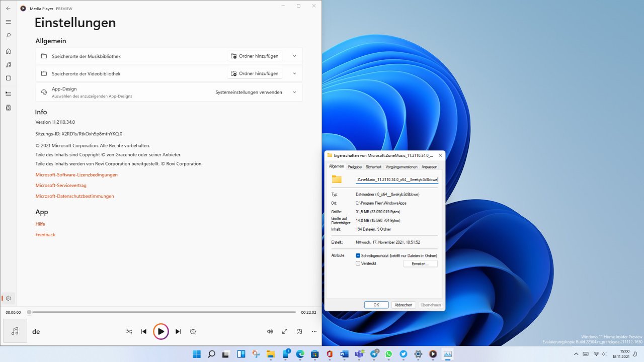The width and height of the screenshot is (644, 362).
Task: Expand music library locations section
Action: tap(294, 56)
